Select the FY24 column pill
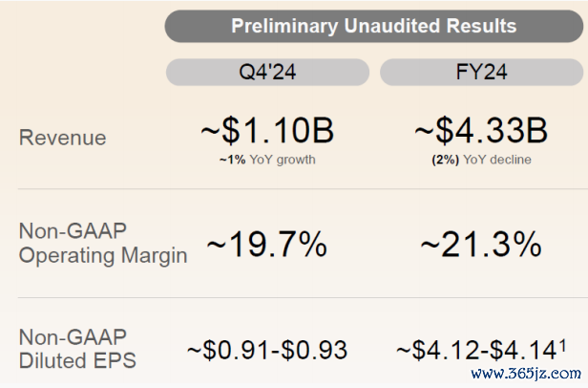Image resolution: width=588 pixels, height=388 pixels. 481,72
